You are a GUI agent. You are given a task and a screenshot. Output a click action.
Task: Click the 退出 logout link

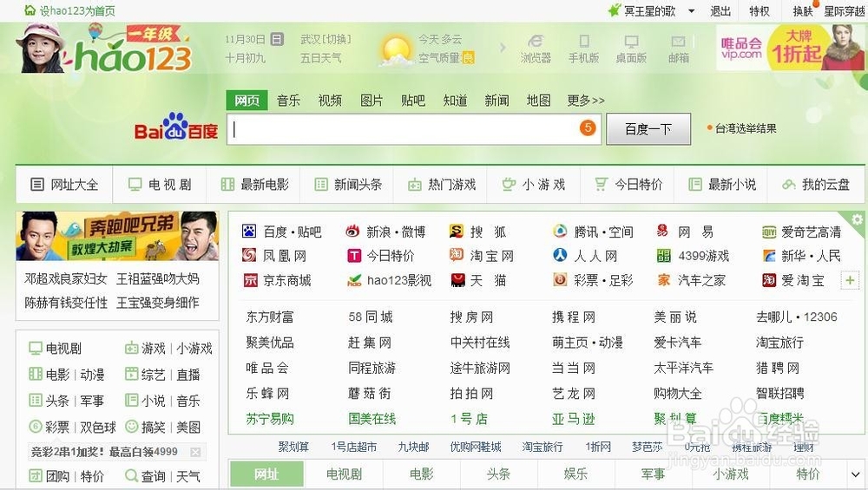pos(720,11)
